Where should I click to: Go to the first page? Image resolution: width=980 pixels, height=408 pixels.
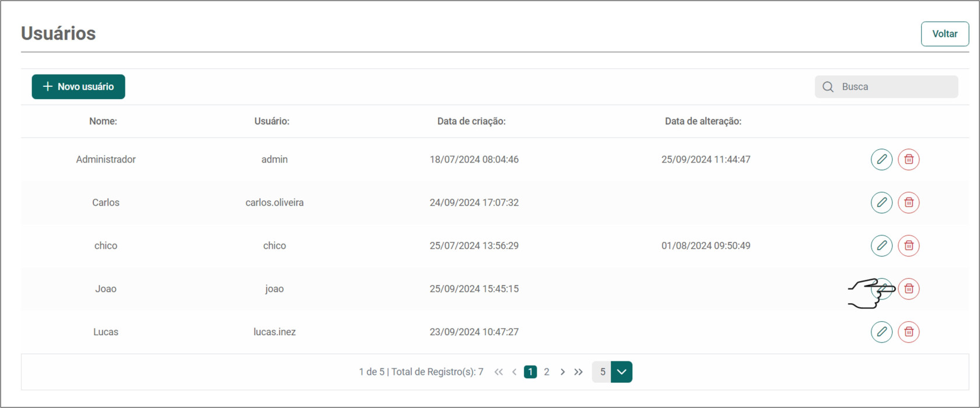pos(498,372)
